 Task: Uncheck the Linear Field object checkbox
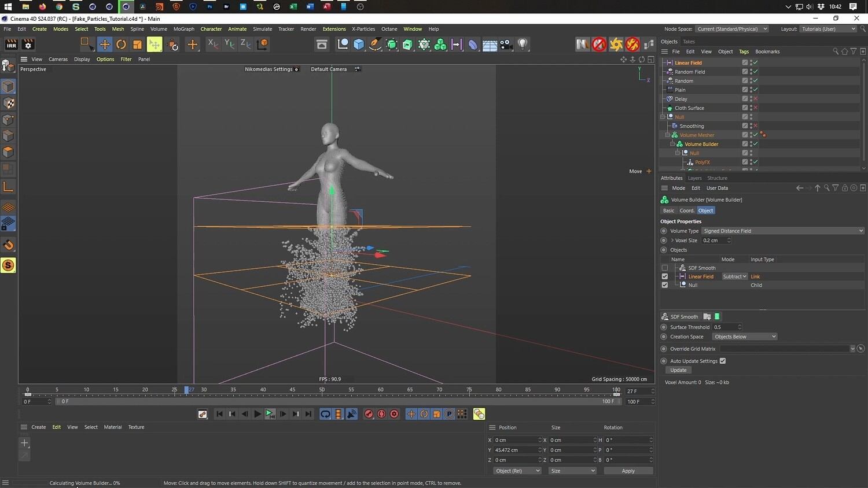[x=664, y=277]
